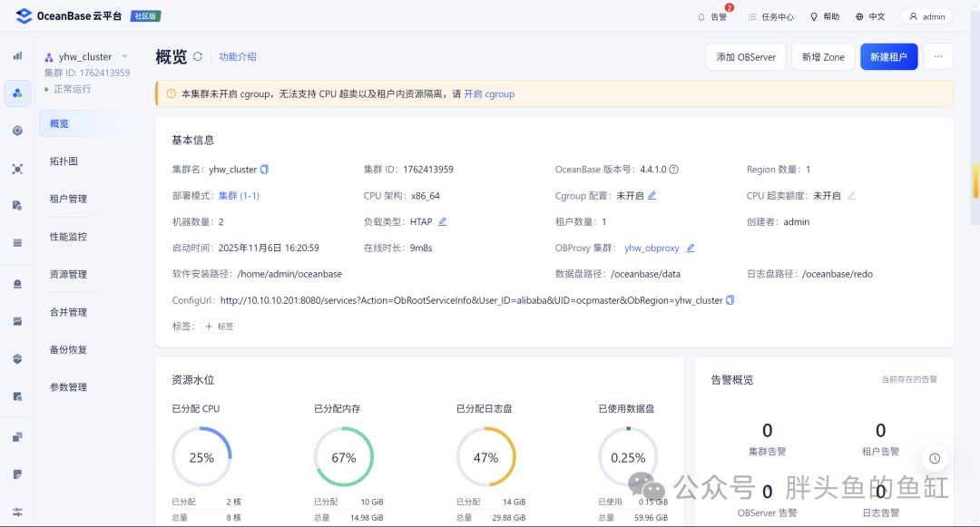Expand the yhw_cluster cluster switcher
The height and width of the screenshot is (527, 980).
point(124,57)
